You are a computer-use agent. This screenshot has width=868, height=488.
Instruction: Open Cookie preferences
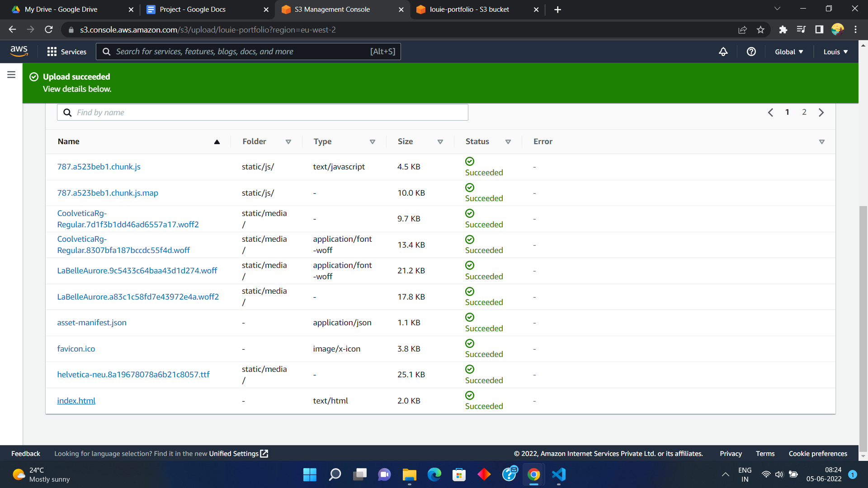[818, 454]
